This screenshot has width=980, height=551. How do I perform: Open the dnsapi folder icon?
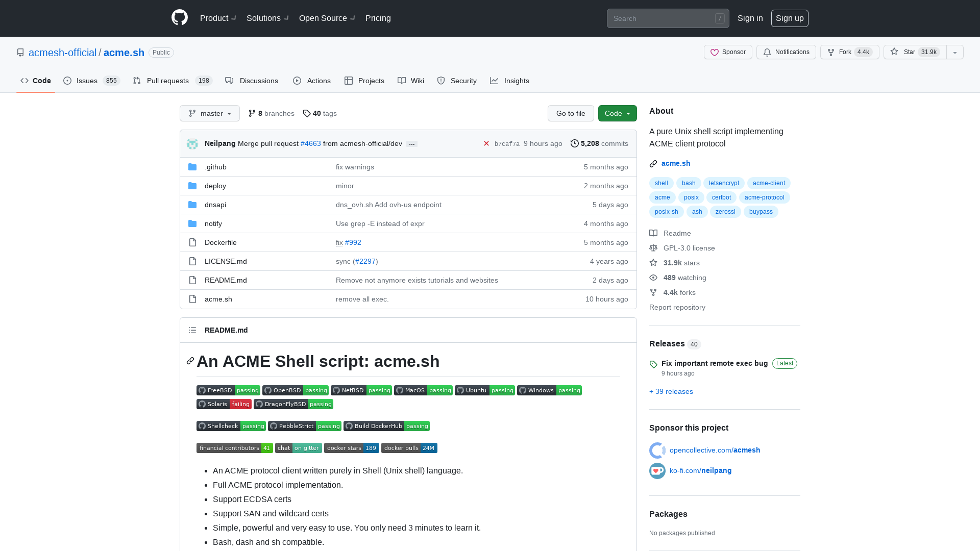coord(192,205)
